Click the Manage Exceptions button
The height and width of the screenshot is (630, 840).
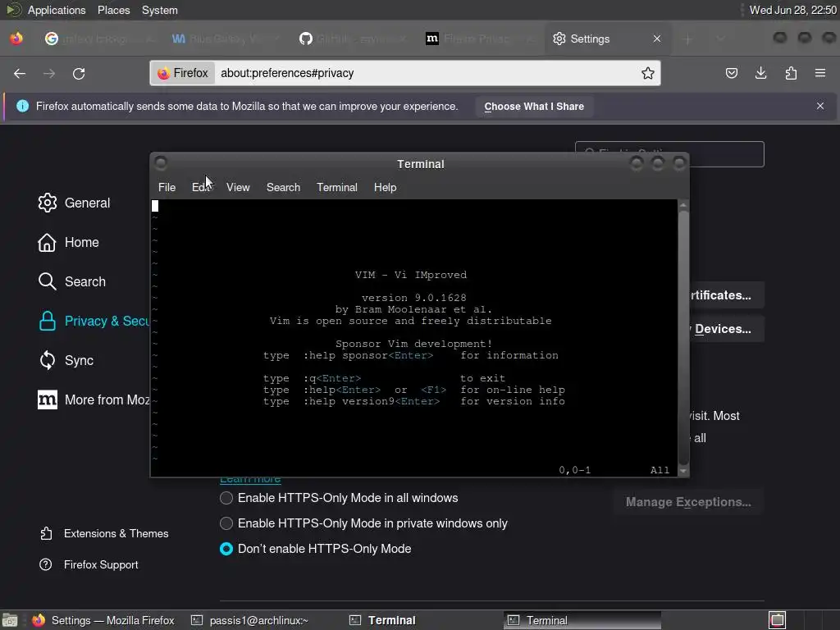click(x=688, y=502)
